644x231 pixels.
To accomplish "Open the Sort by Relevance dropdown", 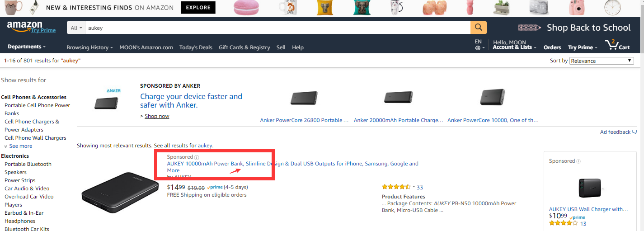I will [602, 61].
